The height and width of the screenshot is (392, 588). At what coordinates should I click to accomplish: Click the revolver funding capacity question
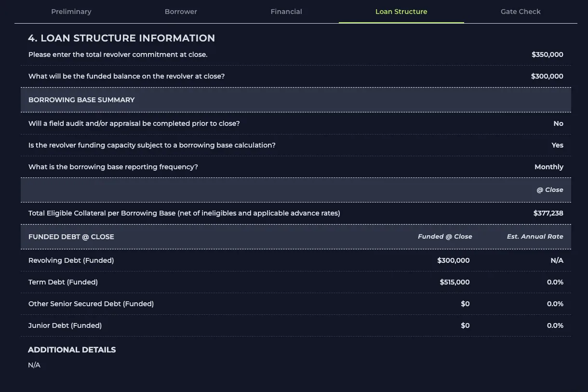(152, 145)
